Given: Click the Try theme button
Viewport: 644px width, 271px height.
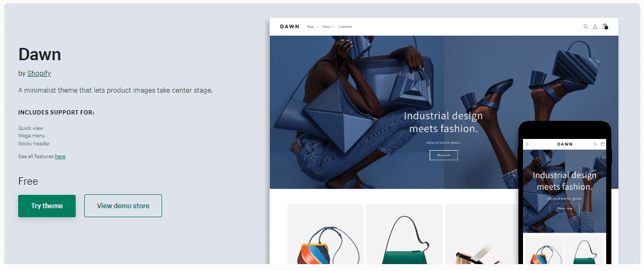Looking at the screenshot, I should click(x=47, y=206).
